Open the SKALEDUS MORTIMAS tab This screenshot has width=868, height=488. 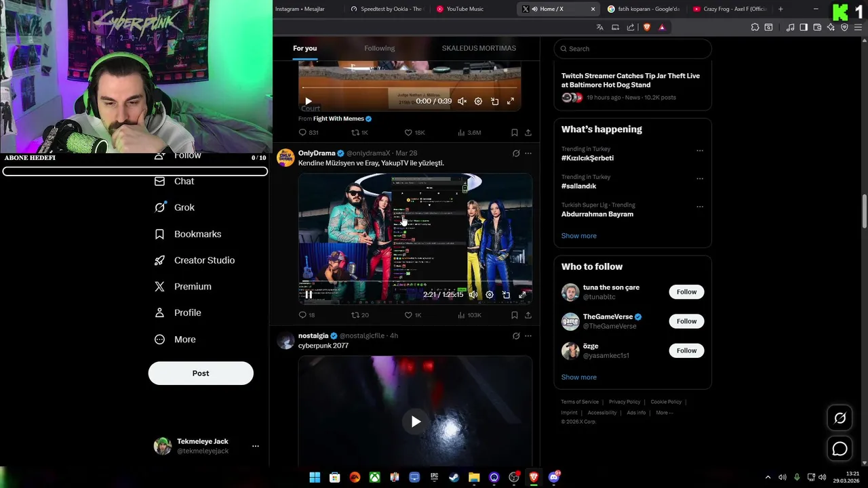[x=479, y=48]
